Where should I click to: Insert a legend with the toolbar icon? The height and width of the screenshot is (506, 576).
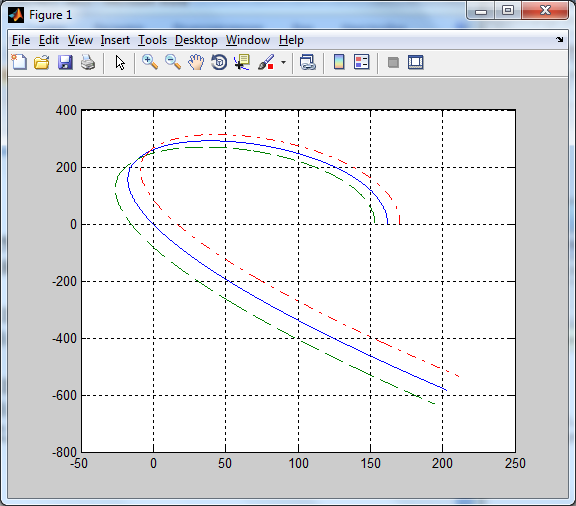click(361, 62)
